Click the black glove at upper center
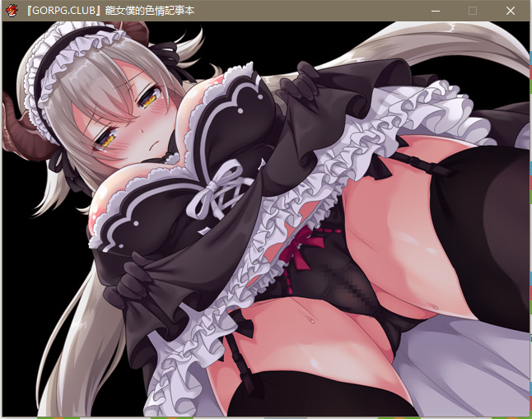Image resolution: width=532 pixels, height=419 pixels. (305, 82)
